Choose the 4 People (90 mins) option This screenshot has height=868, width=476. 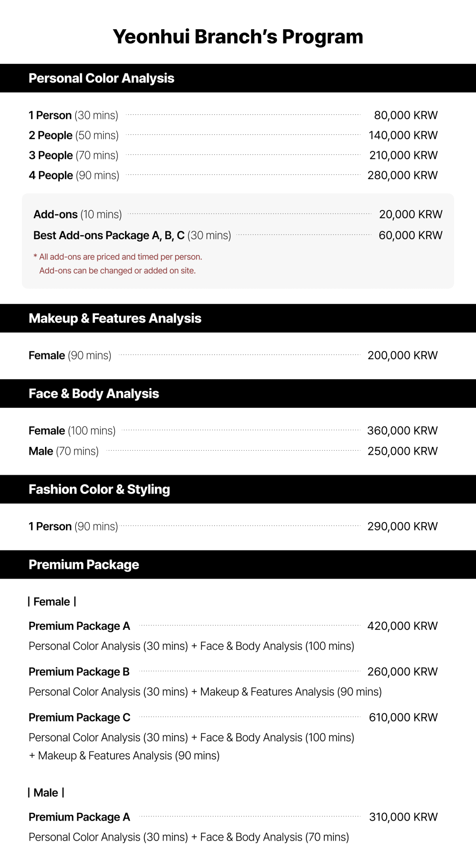pos(74,175)
